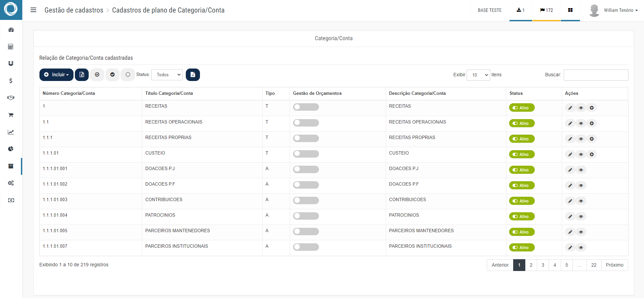
Task: Click the Buscar search field
Action: pos(596,75)
